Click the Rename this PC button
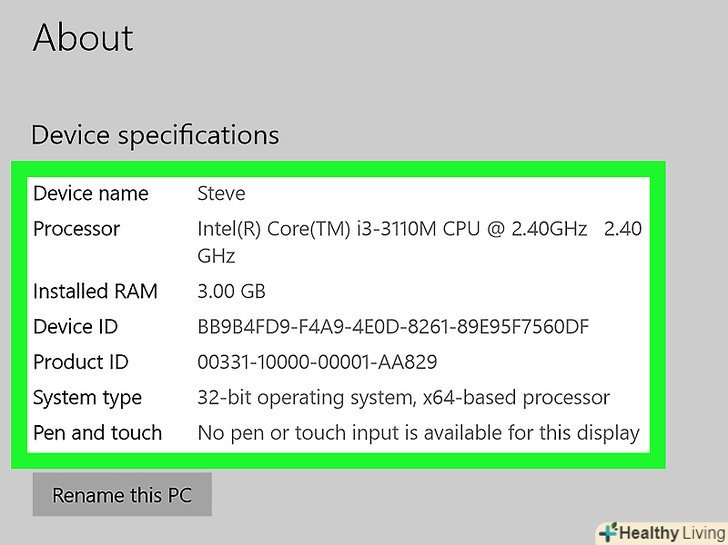728x545 pixels. [122, 495]
